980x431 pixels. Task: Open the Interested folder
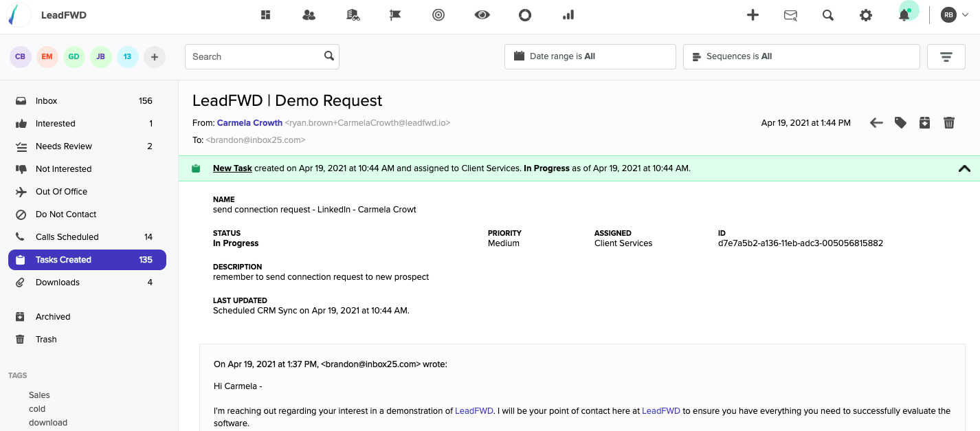87,124
